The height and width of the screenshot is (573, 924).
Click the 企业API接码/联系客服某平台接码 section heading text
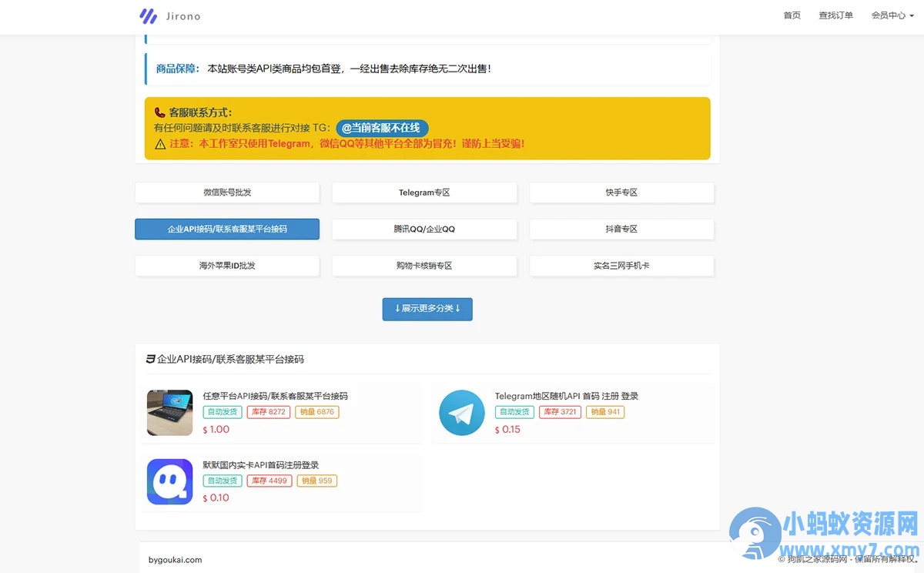pyautogui.click(x=230, y=359)
